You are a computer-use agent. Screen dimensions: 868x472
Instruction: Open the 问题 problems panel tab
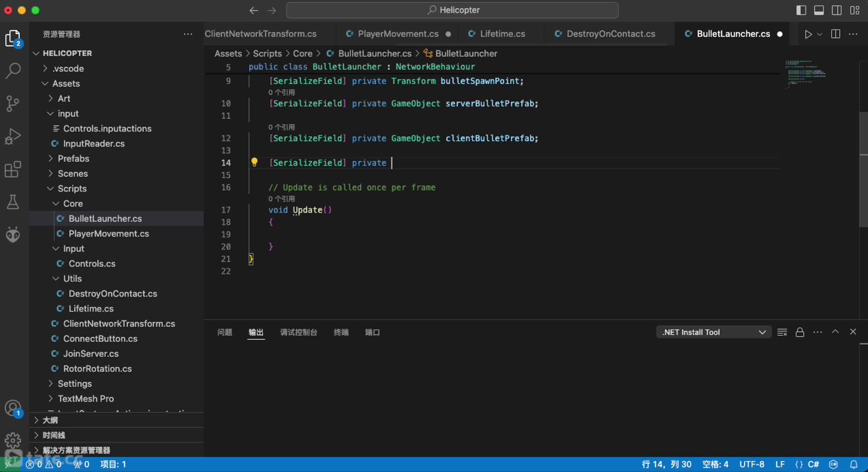pos(224,332)
